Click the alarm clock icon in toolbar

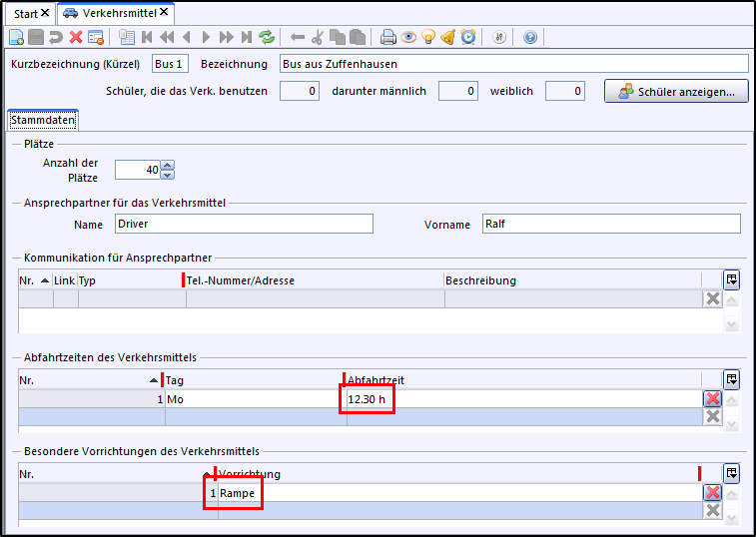tap(467, 37)
